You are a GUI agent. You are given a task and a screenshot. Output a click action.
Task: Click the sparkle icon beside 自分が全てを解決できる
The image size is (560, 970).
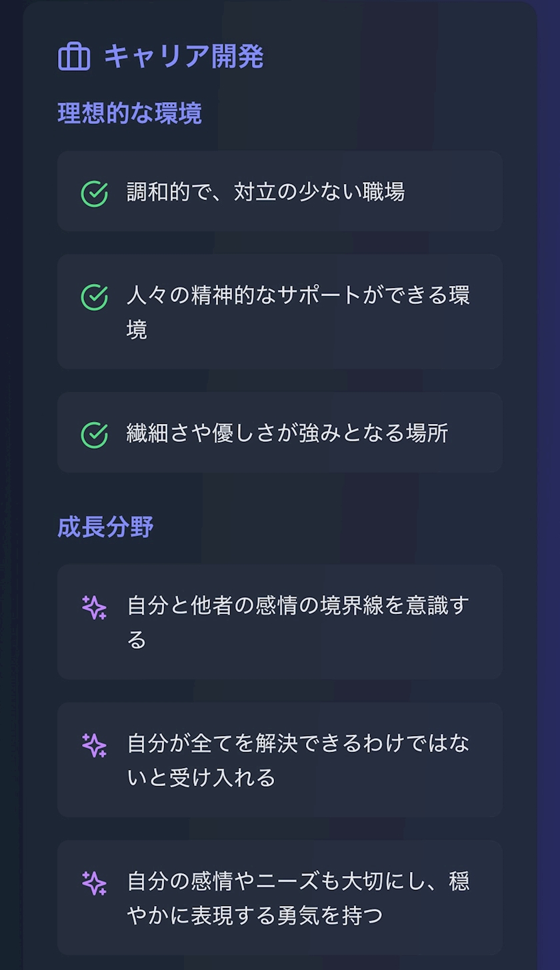tap(94, 745)
